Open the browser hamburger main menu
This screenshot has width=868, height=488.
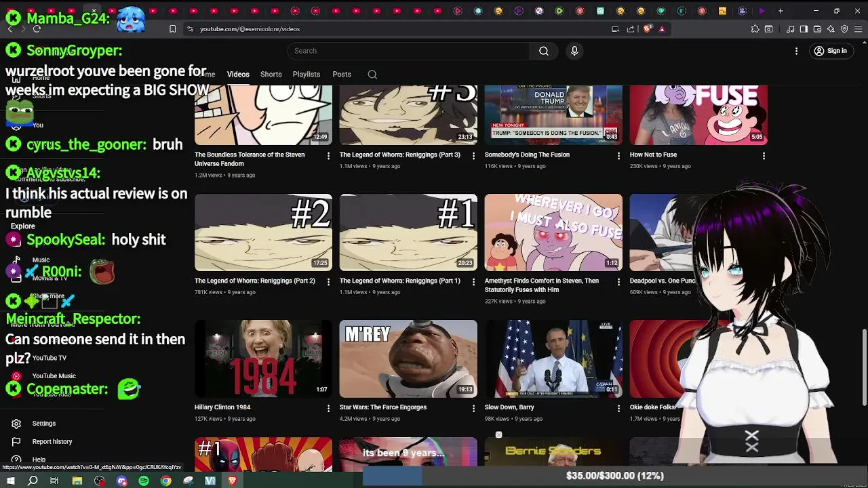pos(859,29)
